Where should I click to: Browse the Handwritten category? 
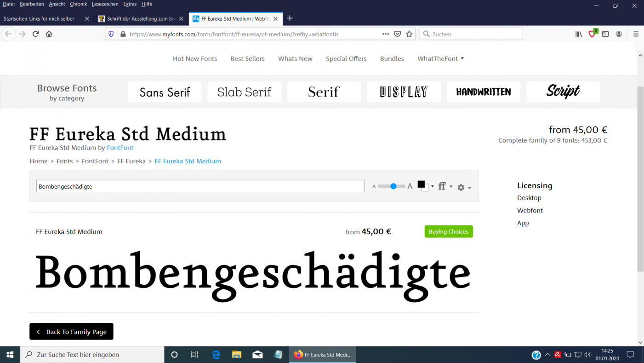point(484,92)
